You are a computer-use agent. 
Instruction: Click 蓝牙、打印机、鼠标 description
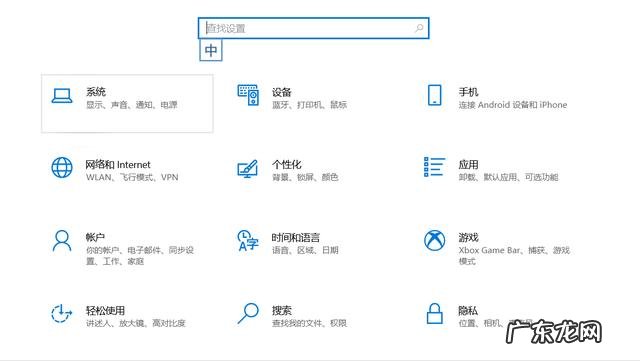tap(309, 105)
